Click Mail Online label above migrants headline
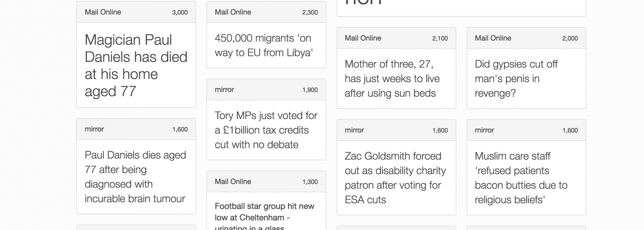 233,12
